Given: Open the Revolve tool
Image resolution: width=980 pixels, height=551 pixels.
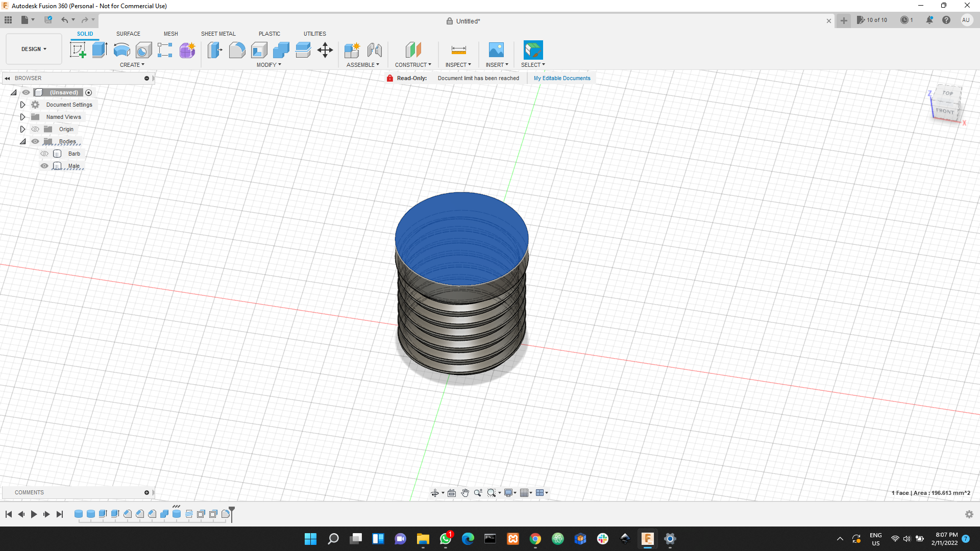Looking at the screenshot, I should [x=121, y=49].
